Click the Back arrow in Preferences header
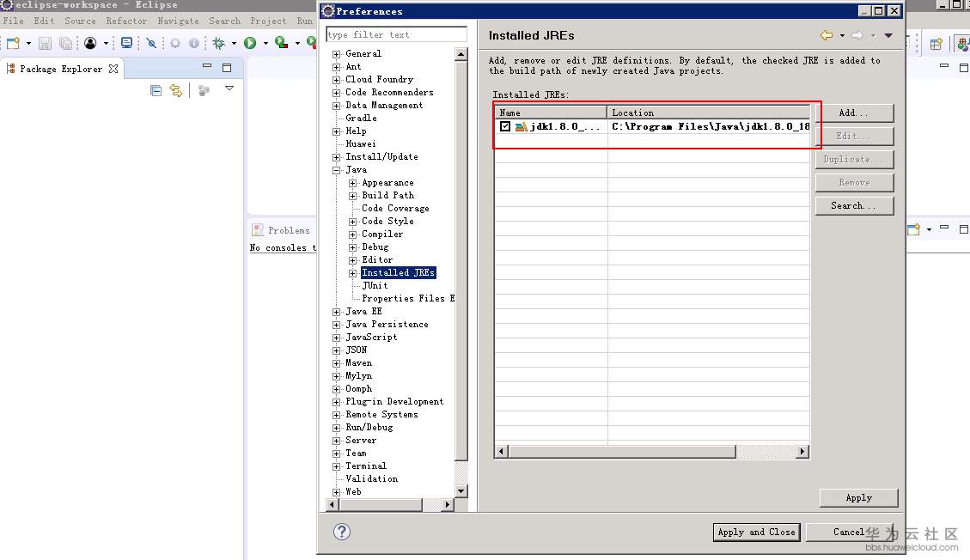Screen dimensions: 970x560 (827, 36)
